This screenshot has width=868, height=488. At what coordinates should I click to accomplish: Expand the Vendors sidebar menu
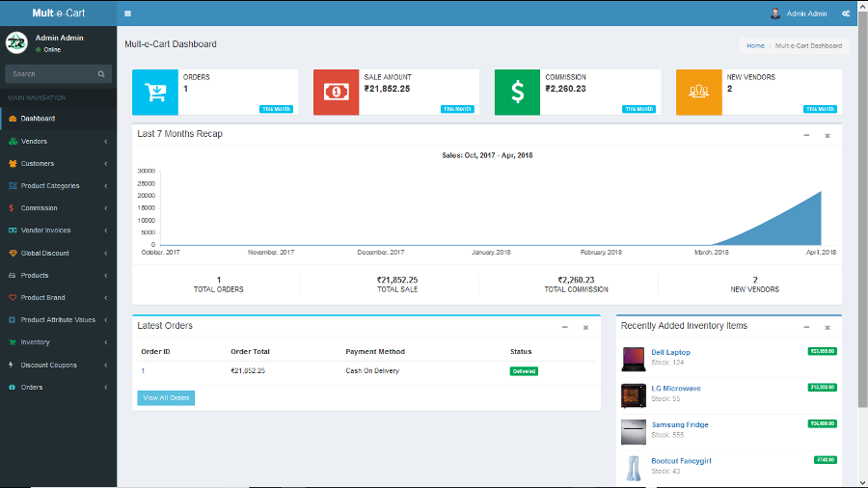point(58,142)
